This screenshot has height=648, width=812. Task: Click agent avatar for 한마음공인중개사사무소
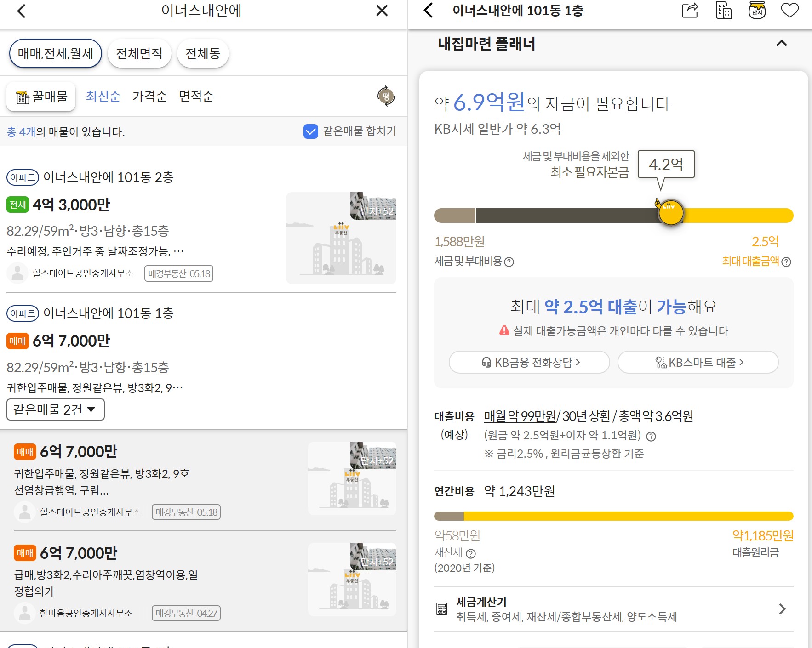[25, 613]
